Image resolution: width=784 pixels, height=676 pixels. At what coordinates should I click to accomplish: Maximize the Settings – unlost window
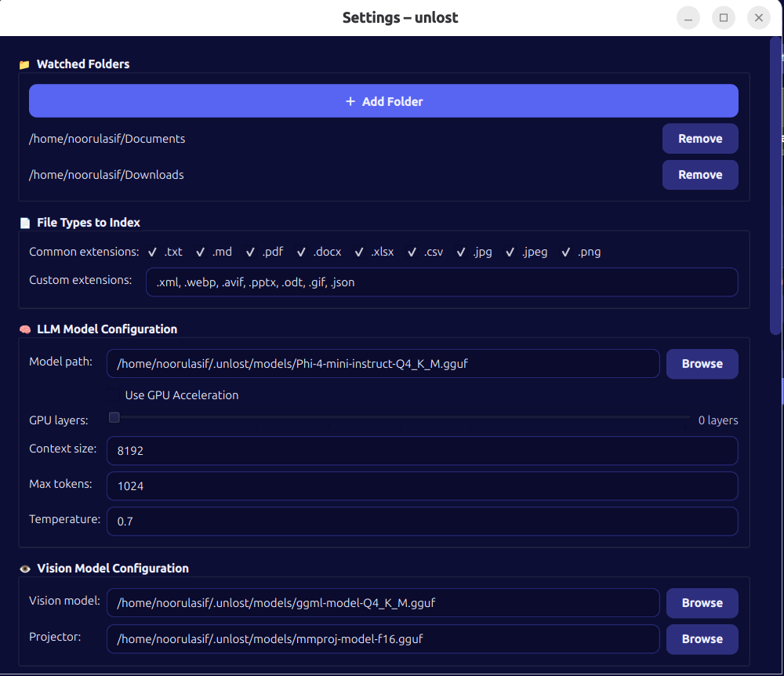tap(724, 18)
